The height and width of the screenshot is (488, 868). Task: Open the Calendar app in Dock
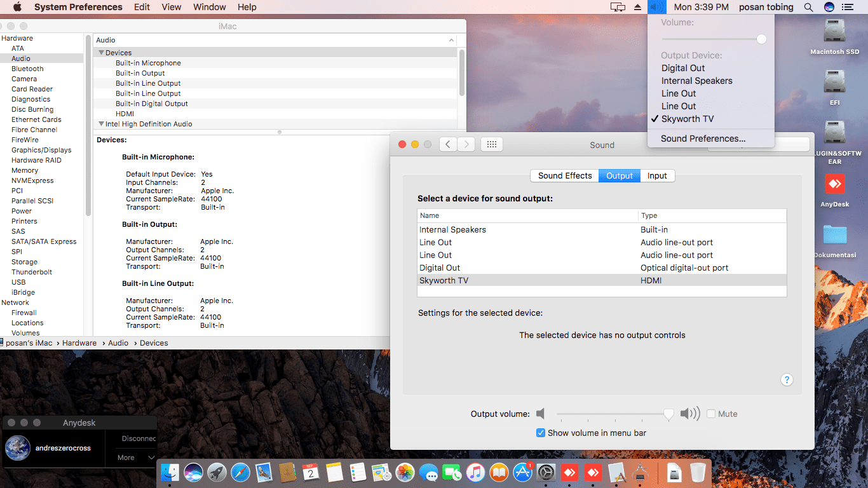(x=311, y=472)
